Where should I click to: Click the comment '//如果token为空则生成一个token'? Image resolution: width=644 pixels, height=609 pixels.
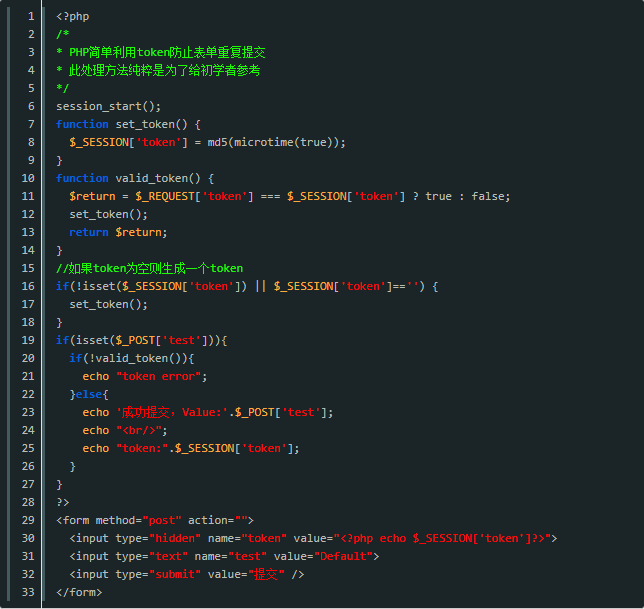(150, 268)
